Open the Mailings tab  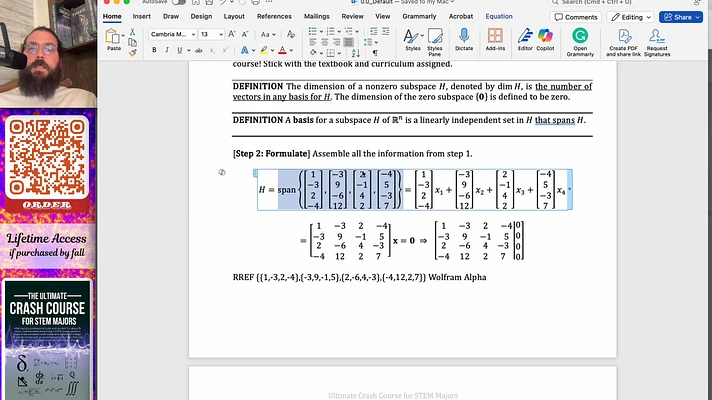(316, 16)
